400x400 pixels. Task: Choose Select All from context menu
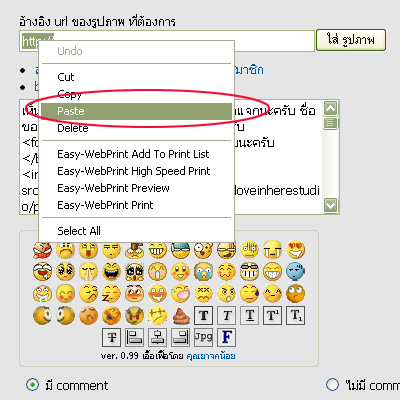[136, 231]
